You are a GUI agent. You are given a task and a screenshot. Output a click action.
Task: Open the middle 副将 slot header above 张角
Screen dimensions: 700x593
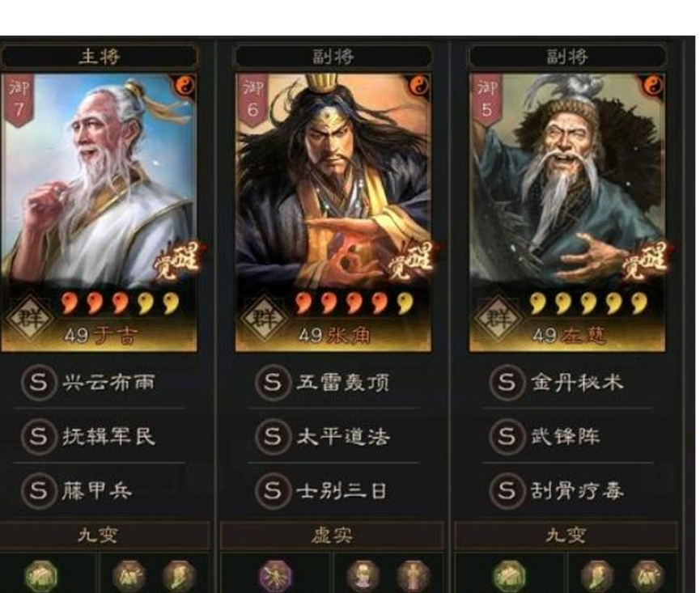[x=333, y=57]
